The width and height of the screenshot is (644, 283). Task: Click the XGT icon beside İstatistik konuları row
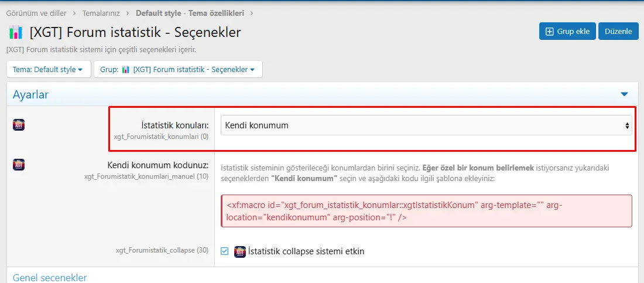(19, 125)
